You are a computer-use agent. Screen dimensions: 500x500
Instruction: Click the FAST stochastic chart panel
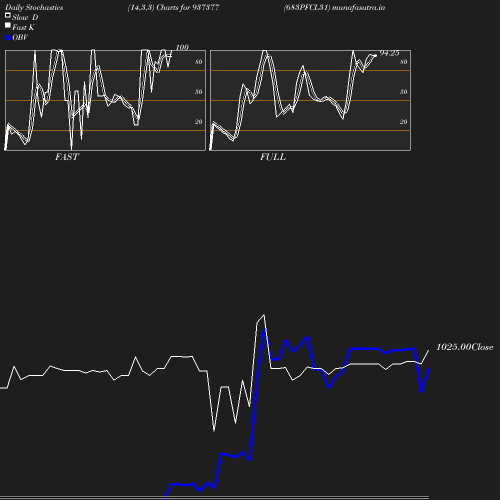[x=105, y=100]
